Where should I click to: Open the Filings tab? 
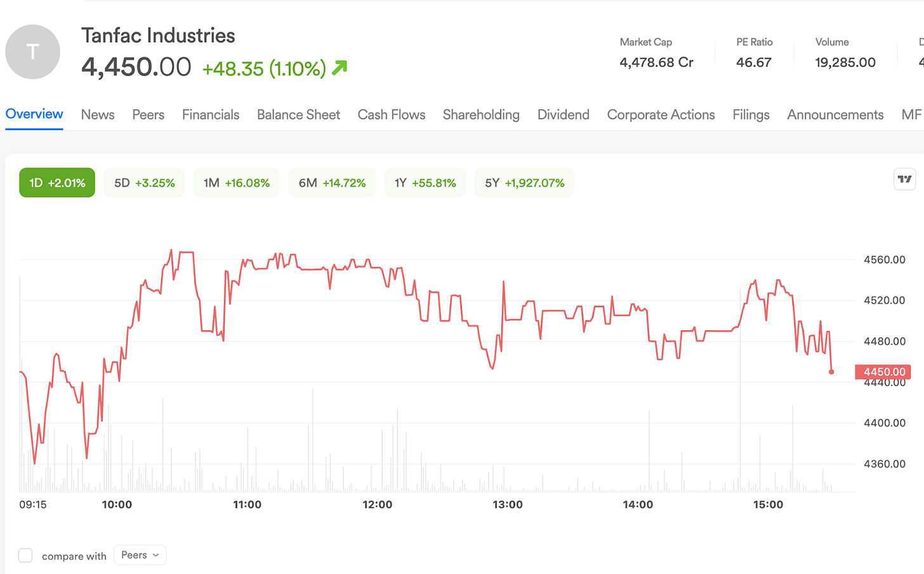coord(751,115)
